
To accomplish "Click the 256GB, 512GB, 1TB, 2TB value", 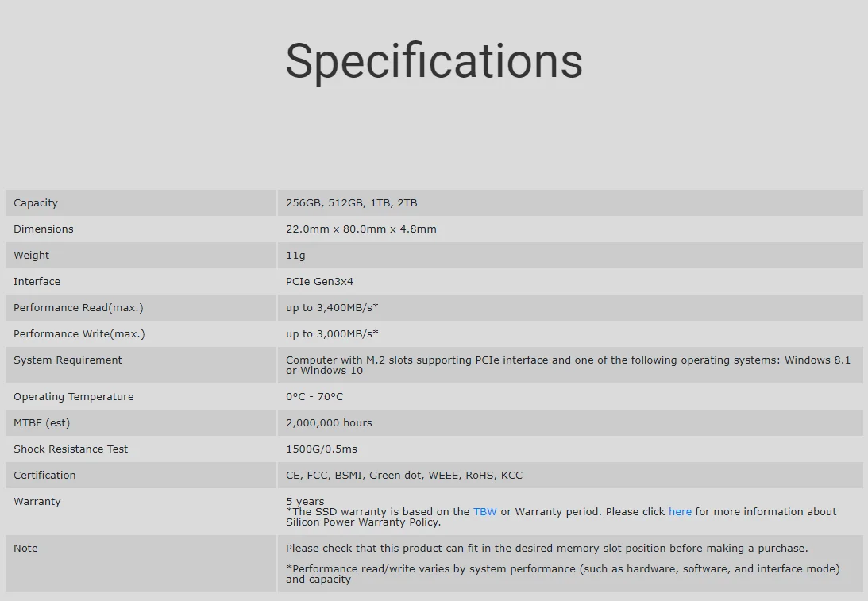I will pyautogui.click(x=352, y=203).
